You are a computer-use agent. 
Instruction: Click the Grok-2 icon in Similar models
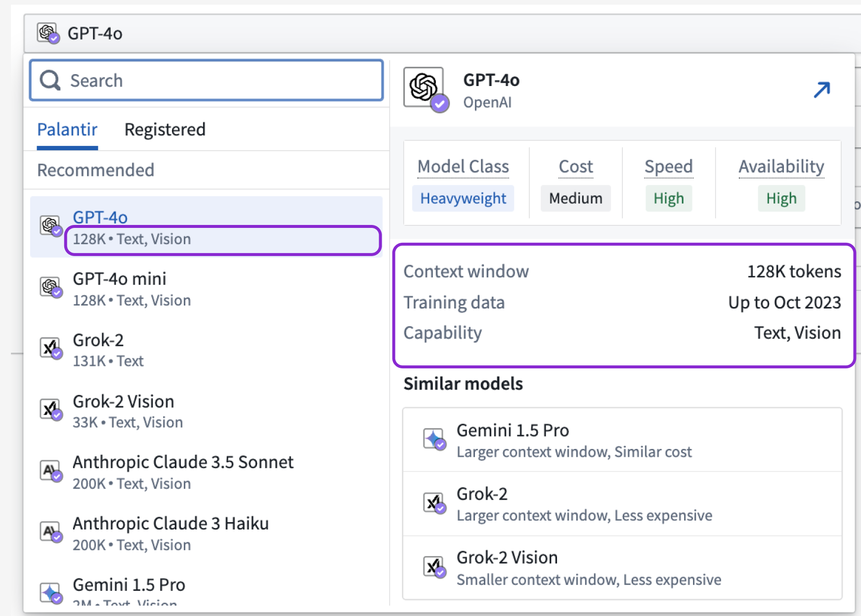tap(434, 503)
